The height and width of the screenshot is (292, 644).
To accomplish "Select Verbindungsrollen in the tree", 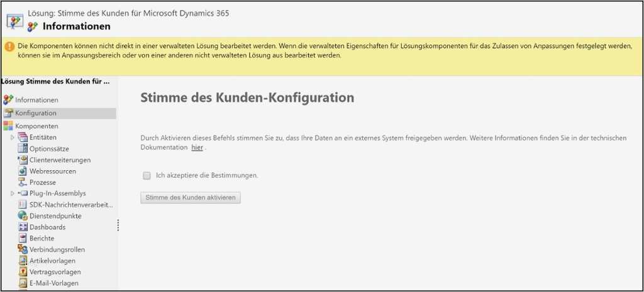I will (x=57, y=249).
